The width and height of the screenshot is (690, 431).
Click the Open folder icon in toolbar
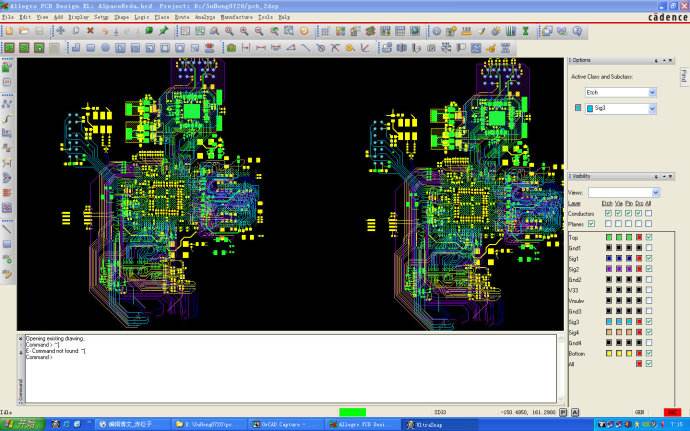tap(24, 31)
